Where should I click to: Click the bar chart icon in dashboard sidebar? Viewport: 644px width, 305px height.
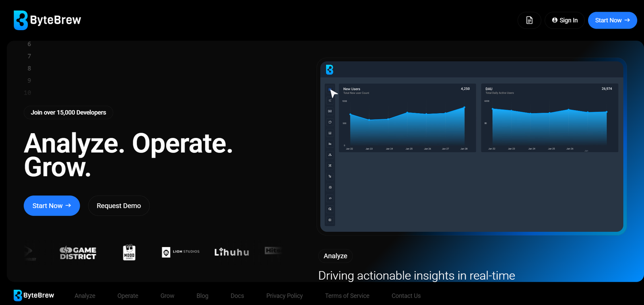pos(330,144)
